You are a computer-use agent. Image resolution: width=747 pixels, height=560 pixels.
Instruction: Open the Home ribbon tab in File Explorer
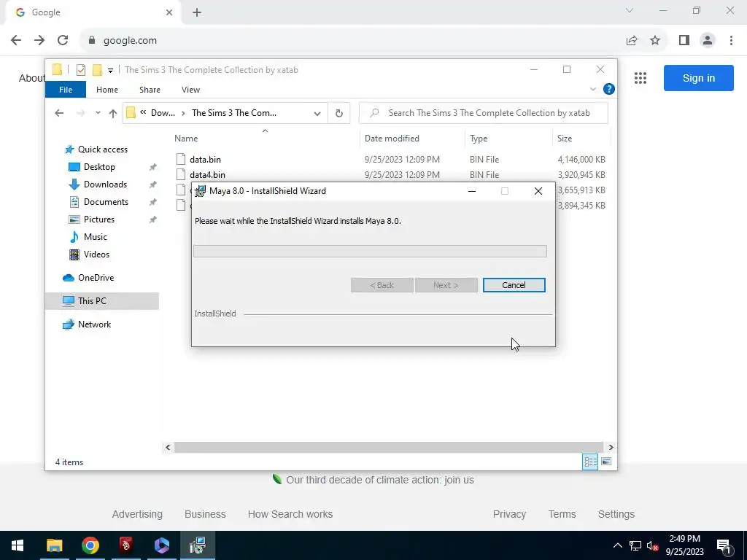coord(107,90)
